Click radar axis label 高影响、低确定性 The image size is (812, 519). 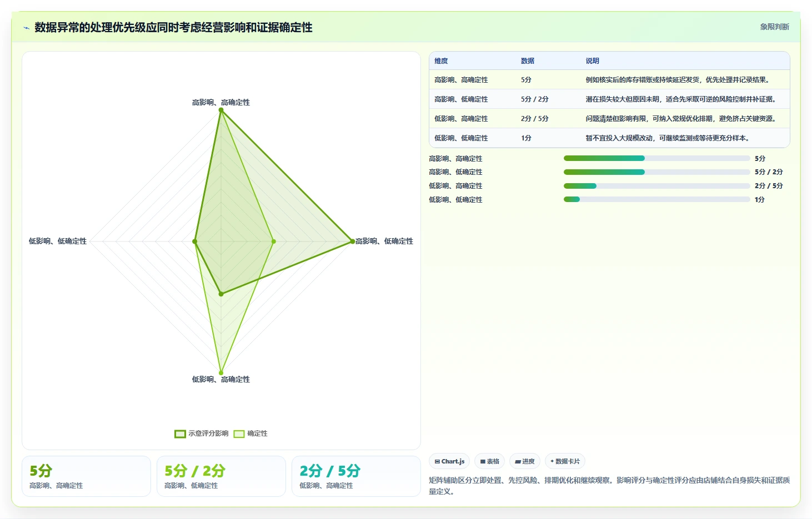coord(384,241)
